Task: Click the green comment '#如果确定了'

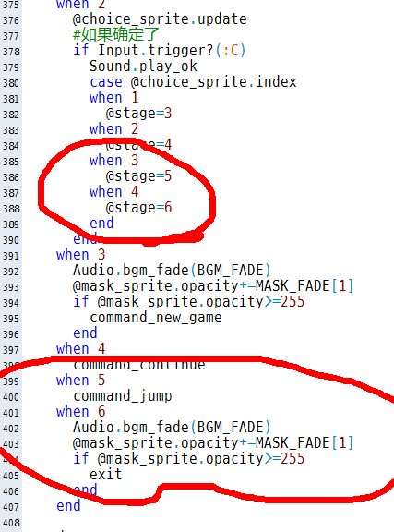Action: [115, 34]
